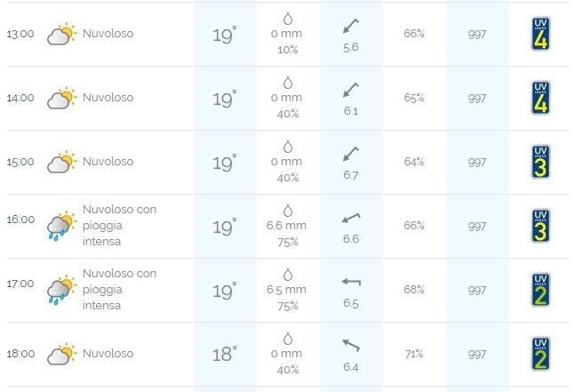Click the raindrop precipitation icon at 13:00
The image size is (583, 392).
tap(288, 19)
